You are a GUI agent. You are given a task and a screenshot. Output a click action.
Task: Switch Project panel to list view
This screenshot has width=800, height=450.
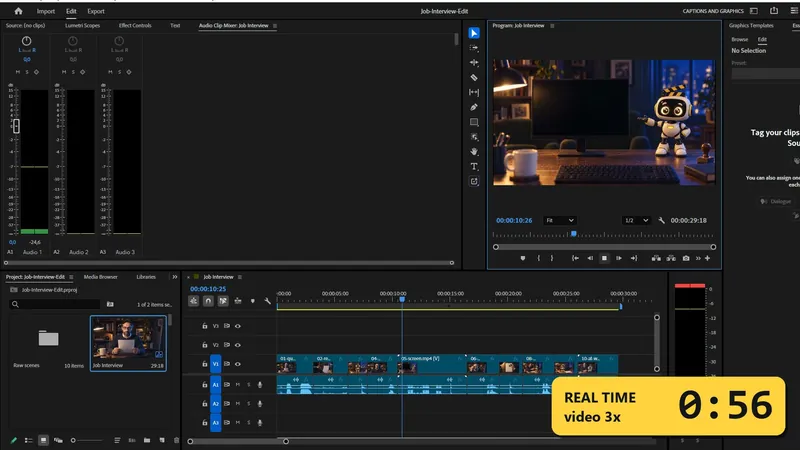pos(29,440)
